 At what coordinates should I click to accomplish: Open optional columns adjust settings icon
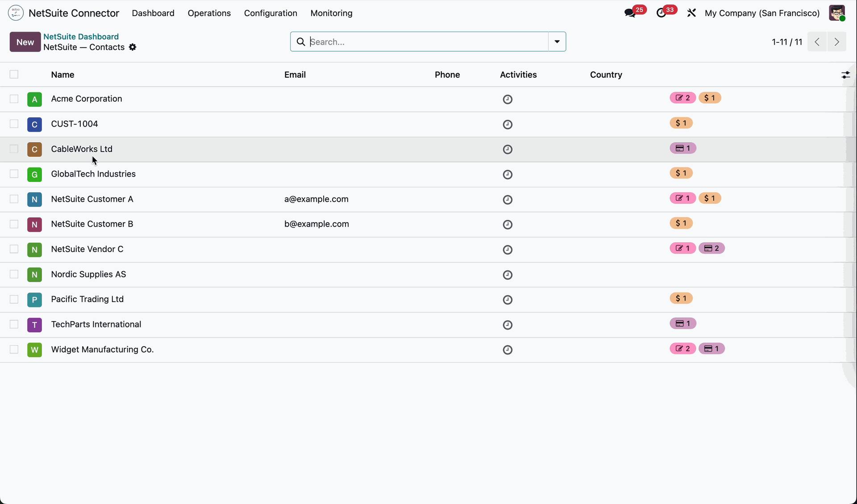(845, 75)
